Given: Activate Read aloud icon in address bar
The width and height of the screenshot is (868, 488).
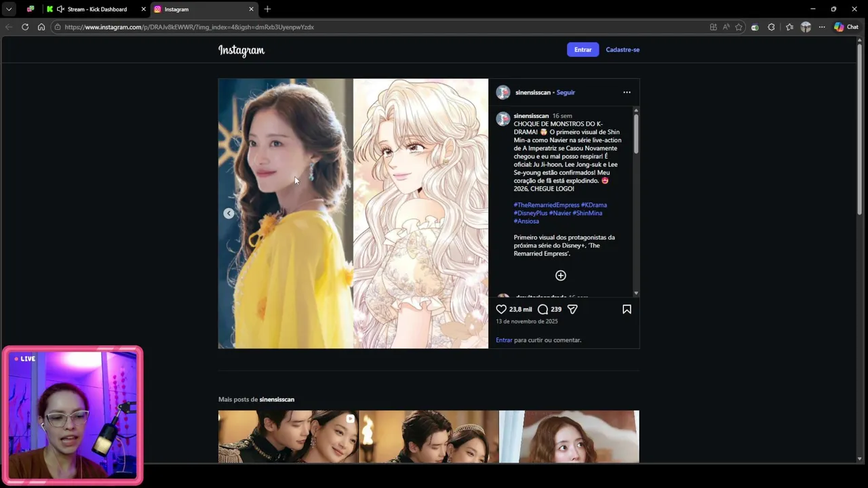Looking at the screenshot, I should coord(726,27).
